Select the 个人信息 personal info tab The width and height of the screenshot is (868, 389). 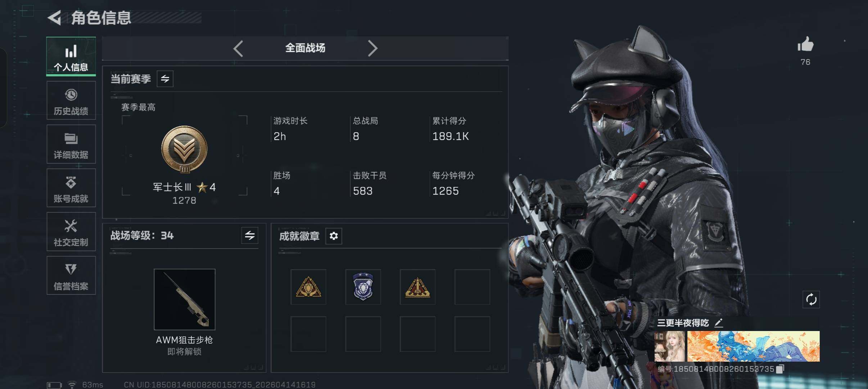(71, 57)
